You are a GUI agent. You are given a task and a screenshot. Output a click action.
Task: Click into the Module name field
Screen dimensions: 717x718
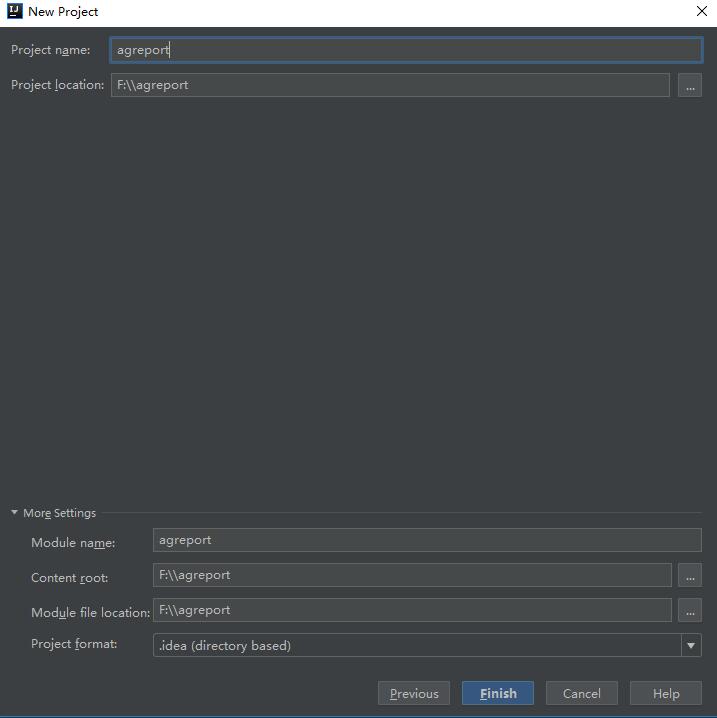click(x=427, y=540)
